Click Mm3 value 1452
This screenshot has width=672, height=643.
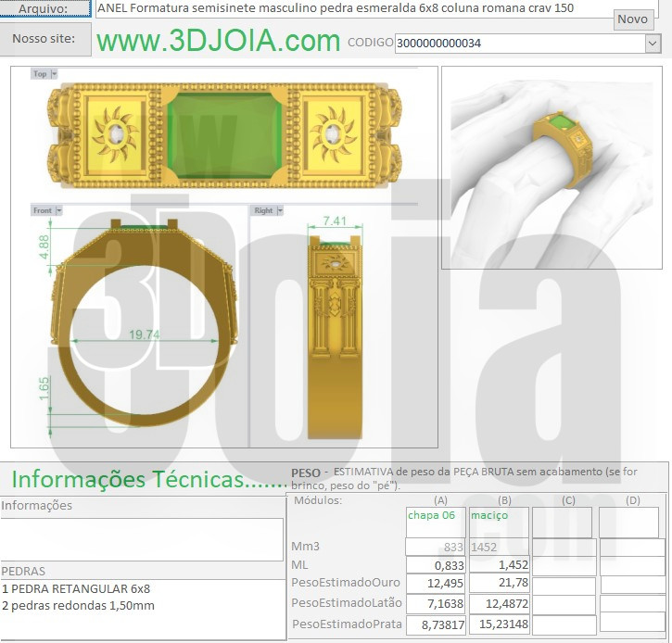(x=500, y=547)
